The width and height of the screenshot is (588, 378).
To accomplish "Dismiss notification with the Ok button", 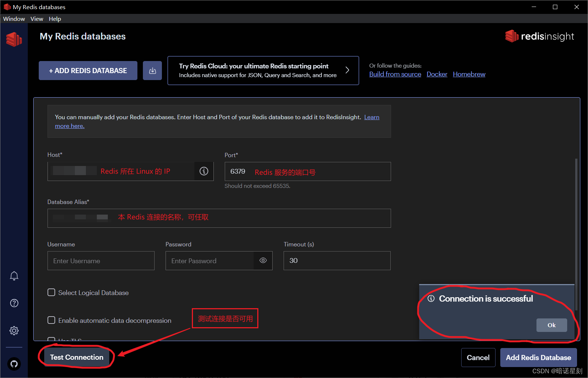I will pyautogui.click(x=551, y=325).
